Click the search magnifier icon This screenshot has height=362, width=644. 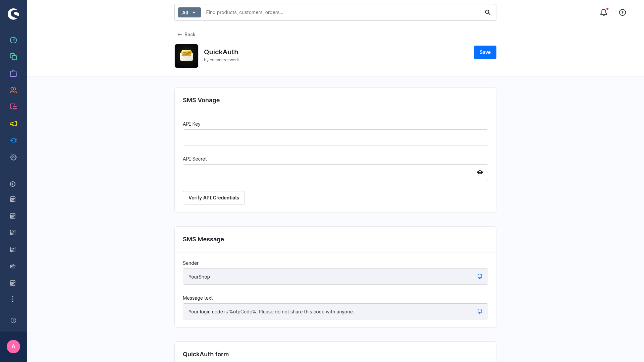point(488,12)
